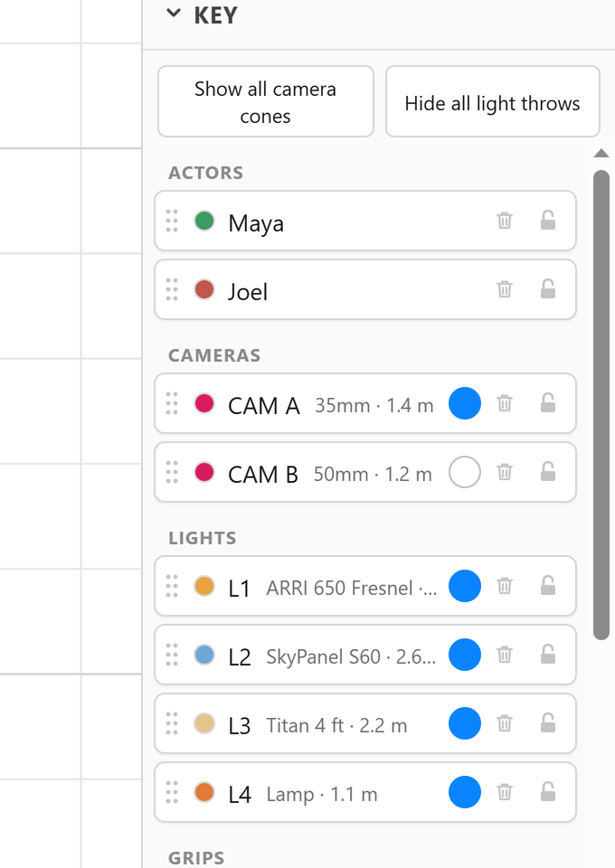Collapse the KEY panel chevron
The image size is (615, 868).
click(174, 13)
